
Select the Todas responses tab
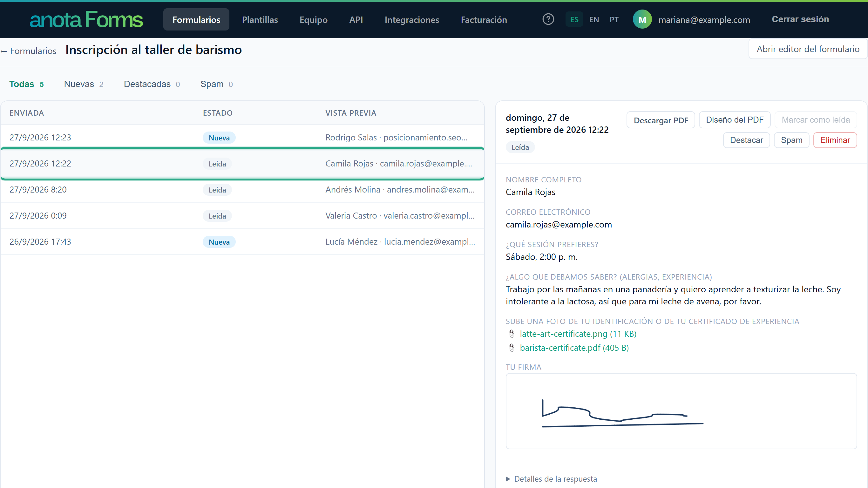[26, 84]
